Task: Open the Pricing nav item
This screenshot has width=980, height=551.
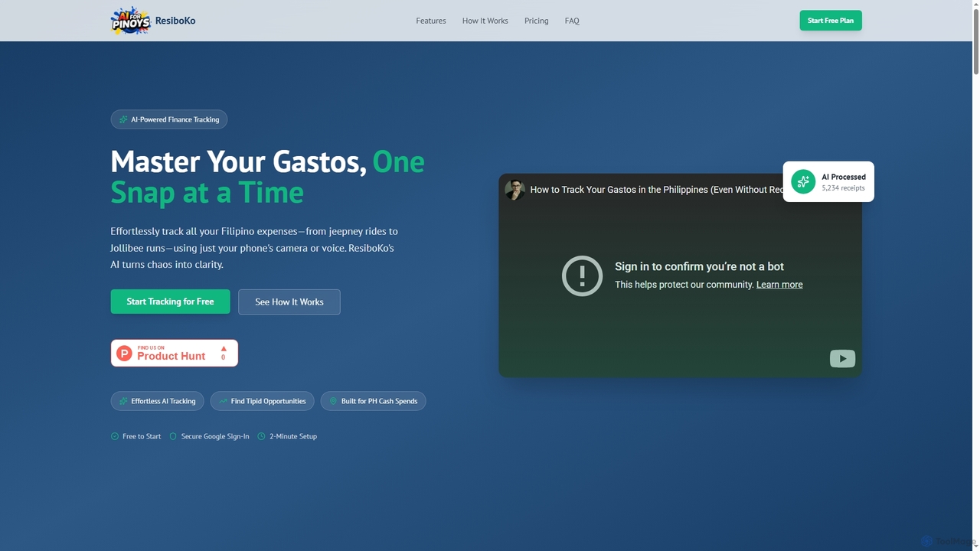Action: coord(537,21)
